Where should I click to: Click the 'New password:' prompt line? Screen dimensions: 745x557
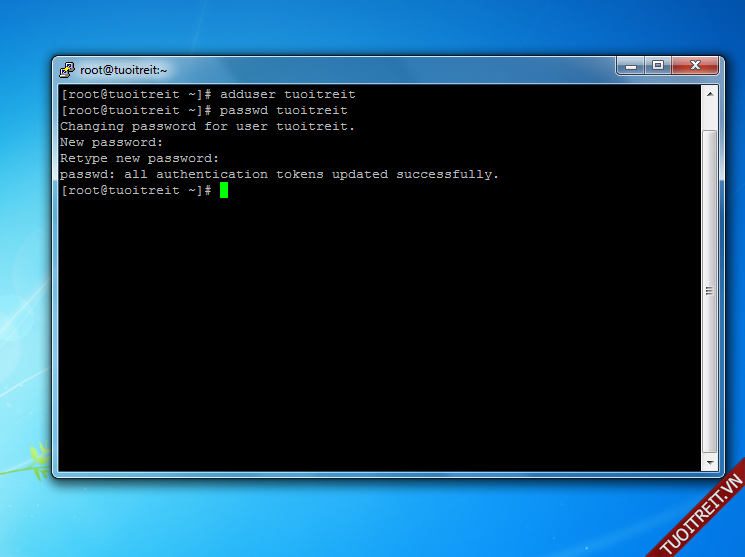[x=111, y=142]
